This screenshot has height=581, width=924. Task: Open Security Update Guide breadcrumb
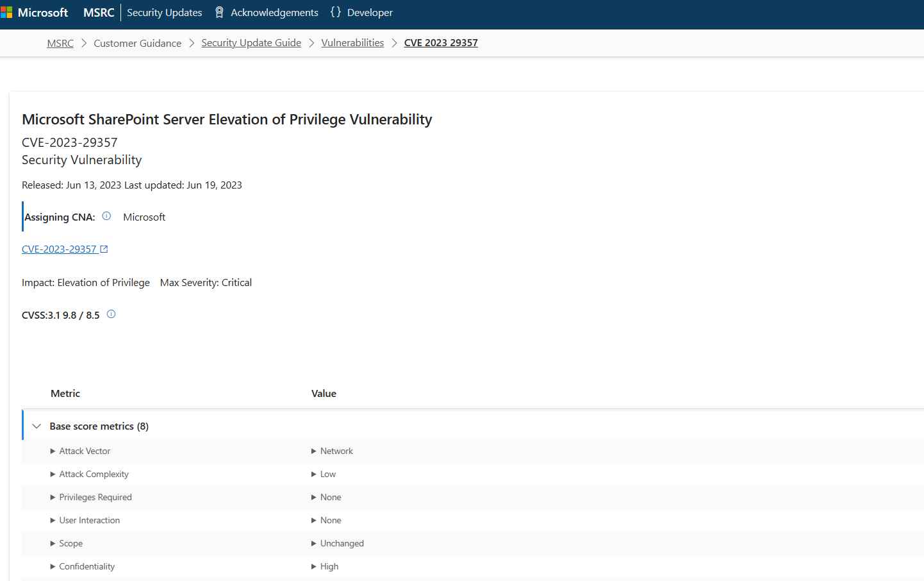coord(251,43)
